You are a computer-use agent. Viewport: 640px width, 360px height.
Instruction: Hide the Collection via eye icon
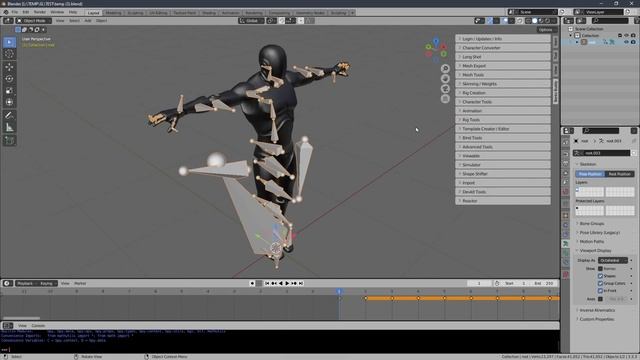(627, 36)
